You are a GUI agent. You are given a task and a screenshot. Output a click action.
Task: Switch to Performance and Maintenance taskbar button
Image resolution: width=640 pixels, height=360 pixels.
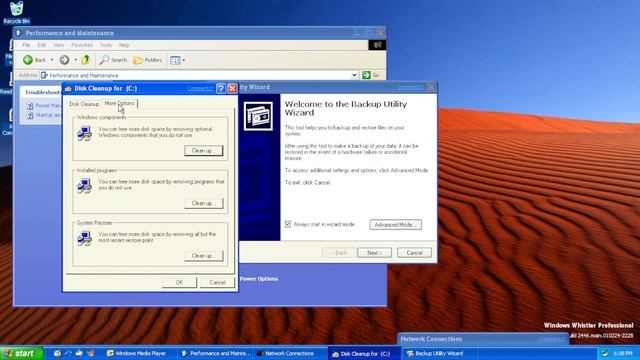tap(216, 353)
